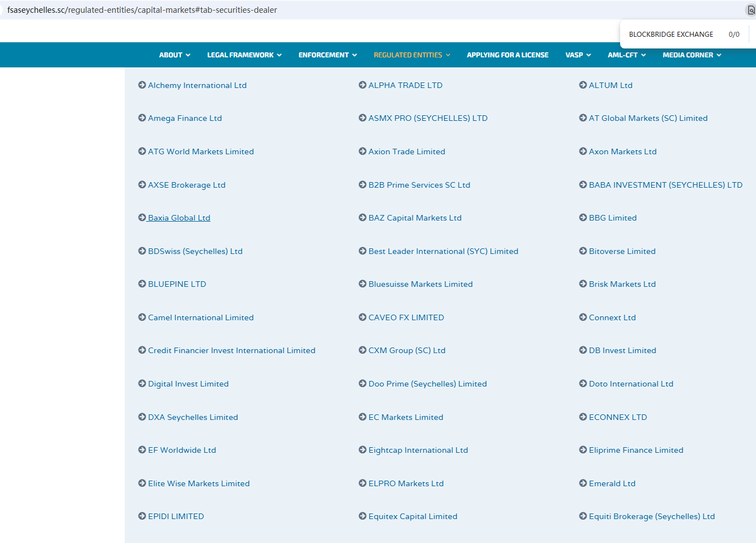Click the arrow icon beside CAVEO FX LIMITED
756x543 pixels.
(x=362, y=317)
